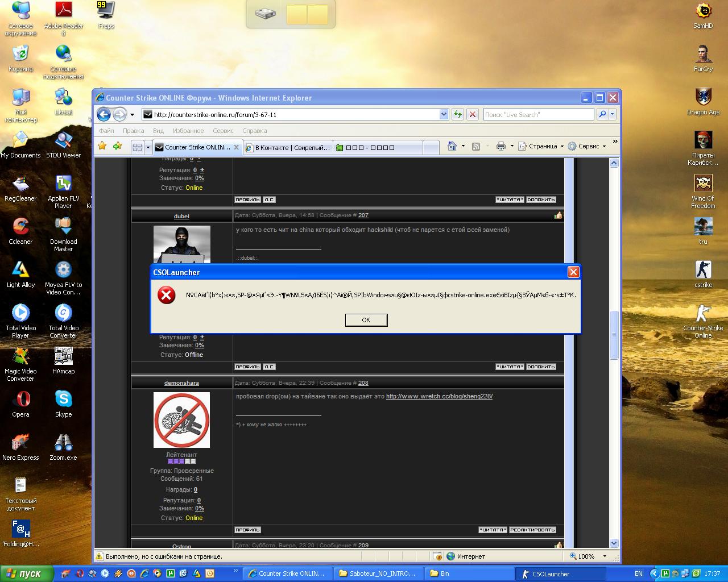The image size is (728, 582).
Task: Switch to Saboteur_NO_INTRO taskbar item
Action: coord(378,573)
